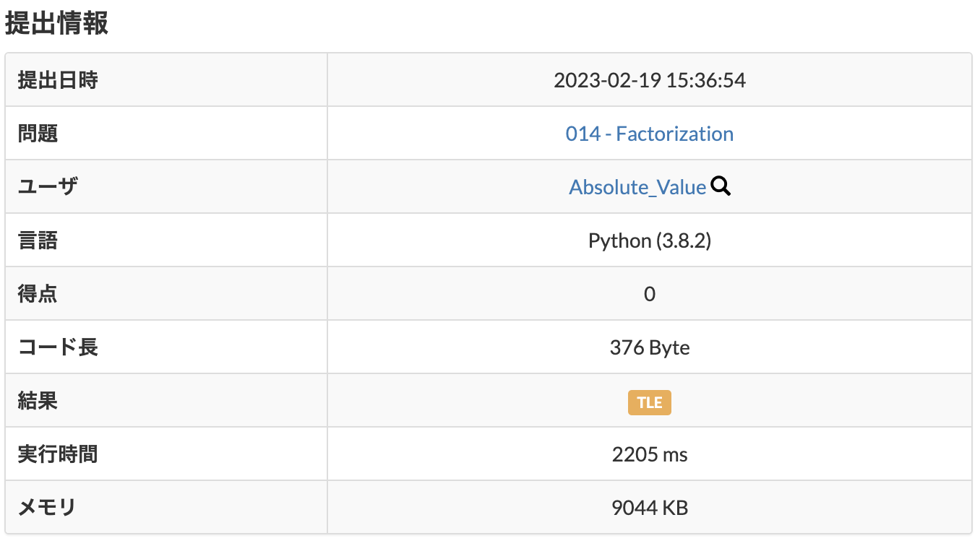The width and height of the screenshot is (980, 546).
Task: Click the 問題 row label
Action: pos(38,134)
